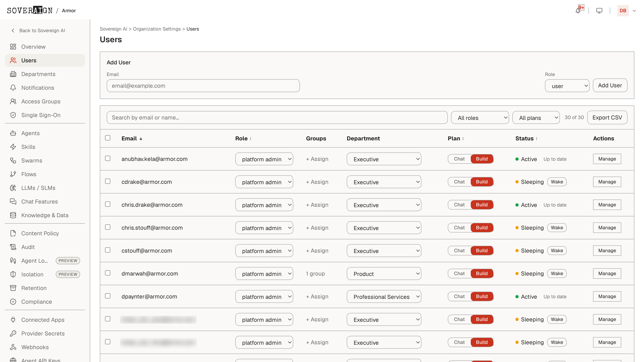Image resolution: width=644 pixels, height=362 pixels.
Task: Open the All plans filter dropdown
Action: click(536, 118)
